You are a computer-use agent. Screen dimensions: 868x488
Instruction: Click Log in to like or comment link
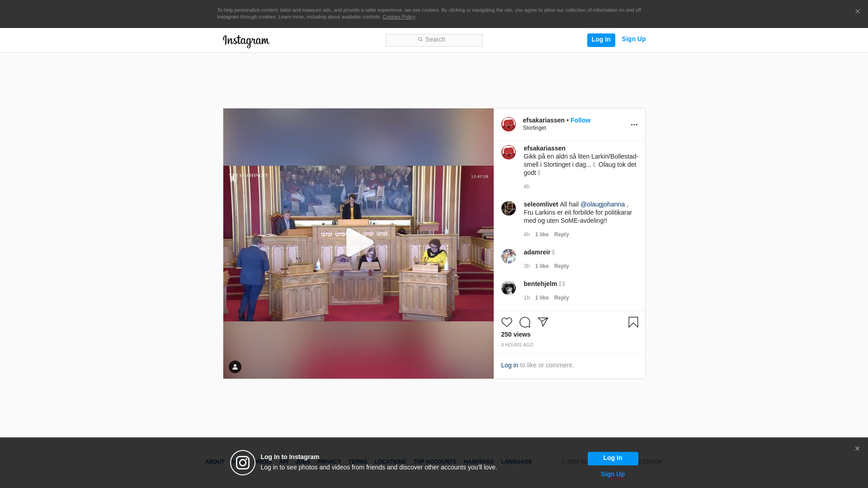point(509,365)
